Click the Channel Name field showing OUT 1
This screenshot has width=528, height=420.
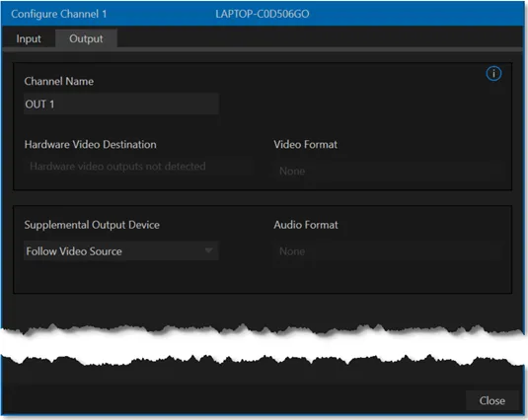pyautogui.click(x=121, y=104)
